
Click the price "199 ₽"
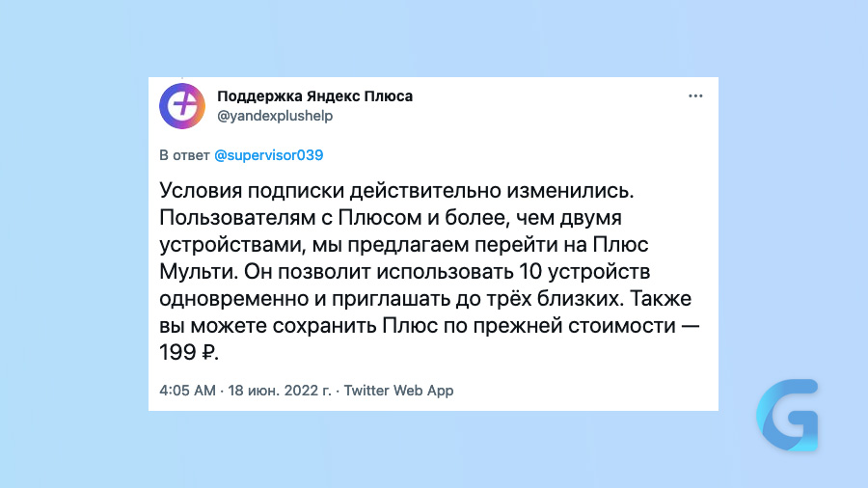[189, 352]
